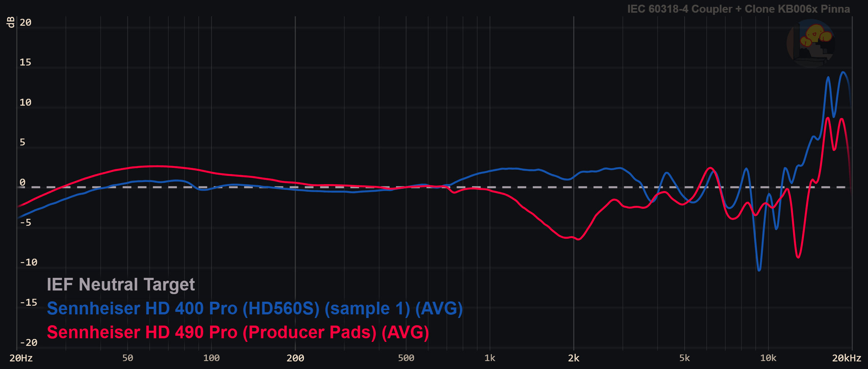The image size is (868, 369).
Task: Click the IEF Neutral Target legend label
Action: pos(121,284)
